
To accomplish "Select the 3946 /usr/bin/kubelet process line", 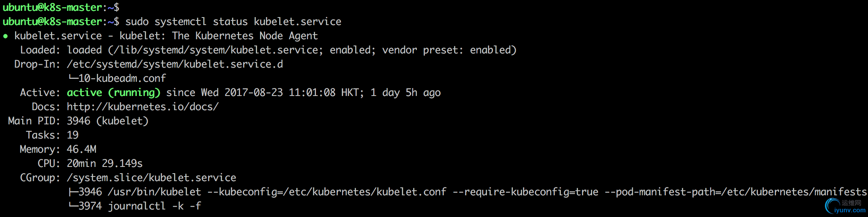I will click(x=468, y=192).
